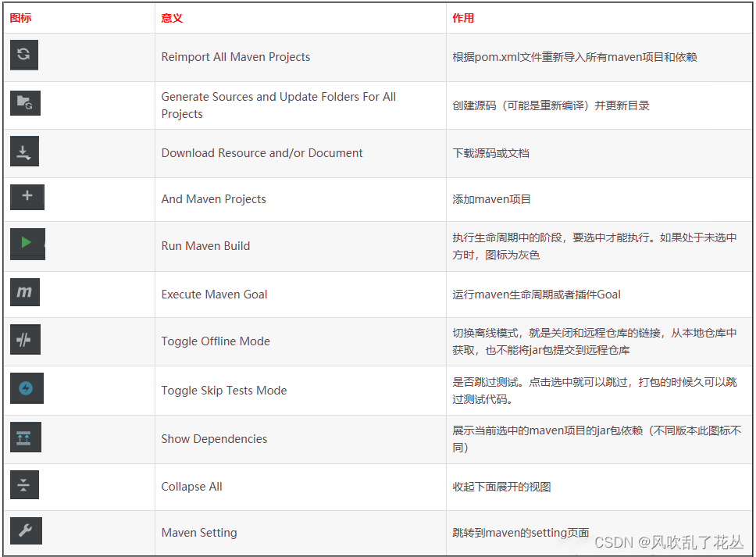Click the description '收起下面展开的视图'
The height and width of the screenshot is (557, 756).
coord(501,487)
